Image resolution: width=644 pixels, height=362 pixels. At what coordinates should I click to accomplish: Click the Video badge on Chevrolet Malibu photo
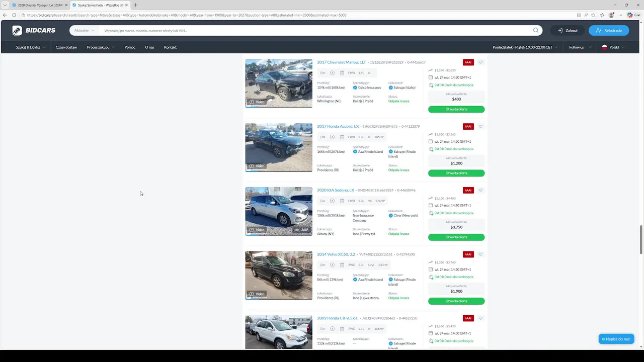pyautogui.click(x=257, y=102)
